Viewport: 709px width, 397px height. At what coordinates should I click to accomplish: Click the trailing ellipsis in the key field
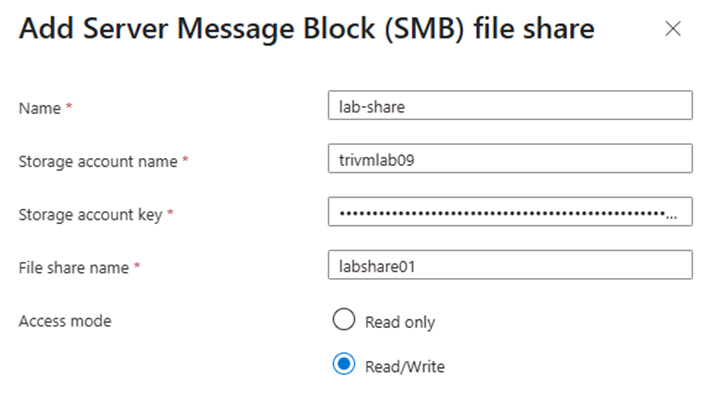click(671, 217)
